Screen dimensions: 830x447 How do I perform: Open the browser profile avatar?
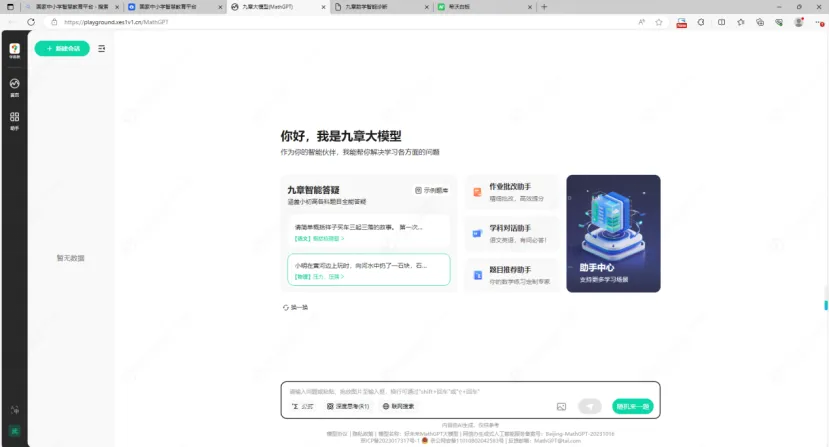coord(799,22)
